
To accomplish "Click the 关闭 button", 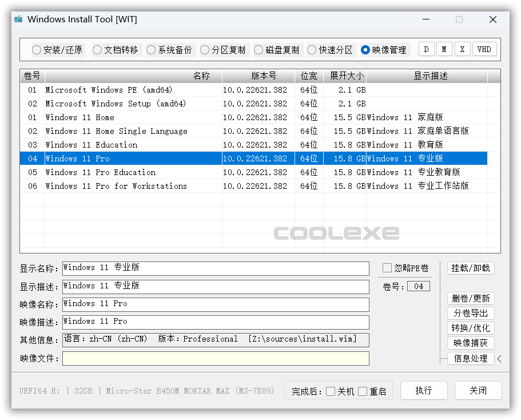I will coord(478,390).
